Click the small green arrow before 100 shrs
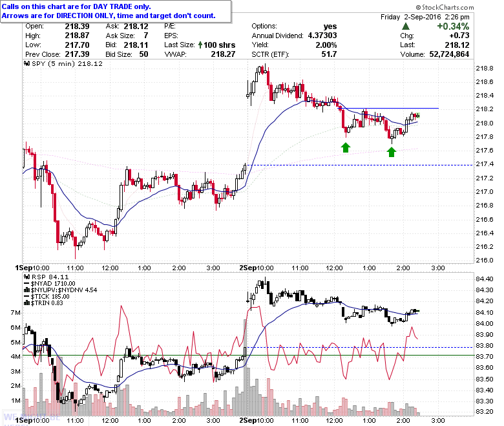Viewport: 504px width, 426px height. click(200, 45)
